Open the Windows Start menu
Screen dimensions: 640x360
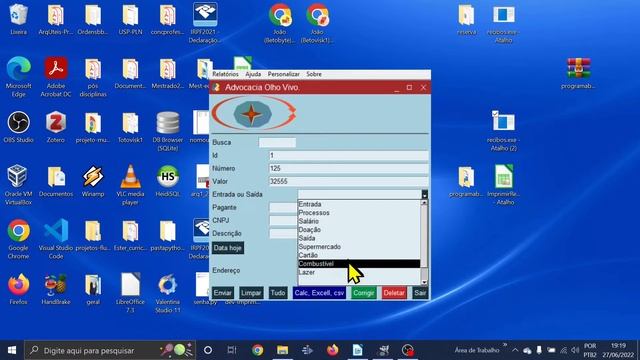pos(12,350)
